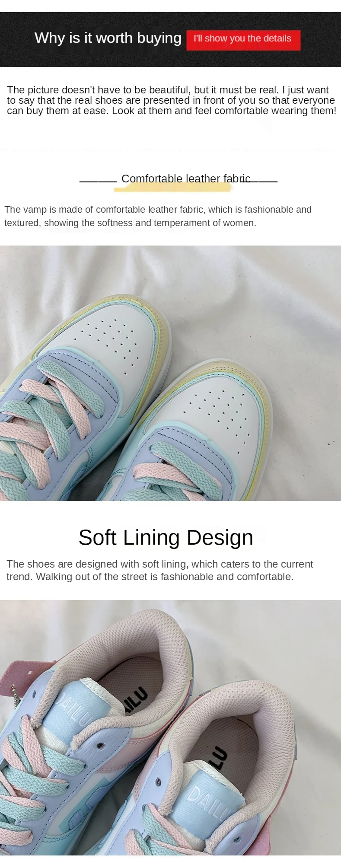
Task: Click the vamp leather fabric description text
Action: tap(158, 216)
